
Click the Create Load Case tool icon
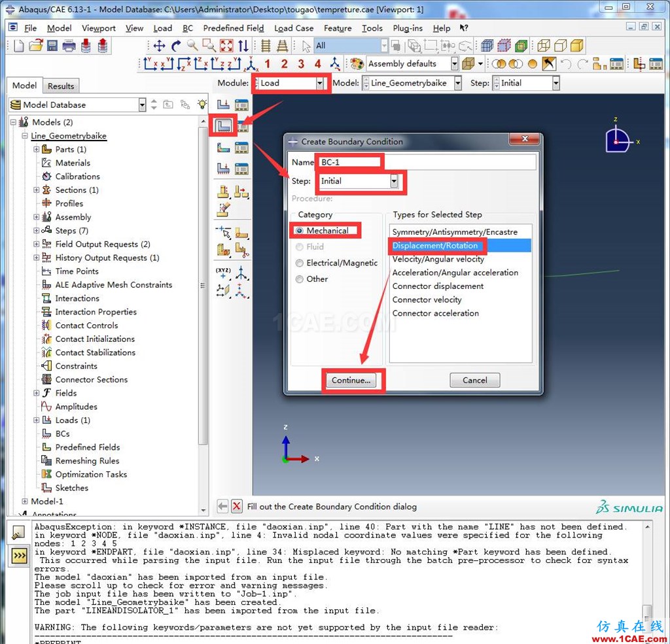pyautogui.click(x=223, y=169)
